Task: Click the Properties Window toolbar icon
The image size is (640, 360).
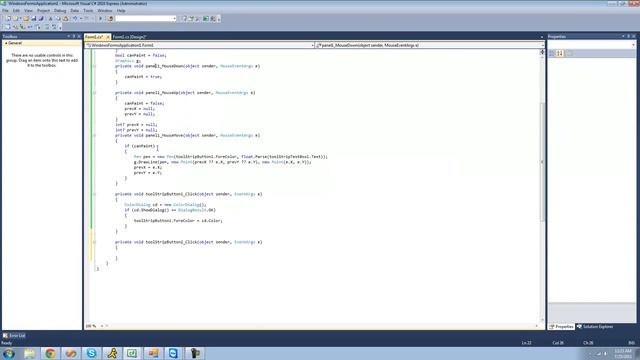Action: click(191, 18)
